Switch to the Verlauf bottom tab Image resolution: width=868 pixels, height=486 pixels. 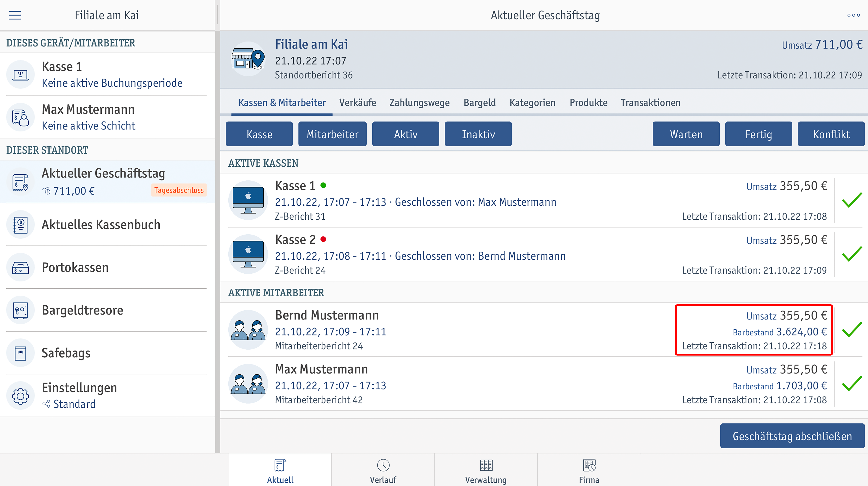(x=383, y=471)
